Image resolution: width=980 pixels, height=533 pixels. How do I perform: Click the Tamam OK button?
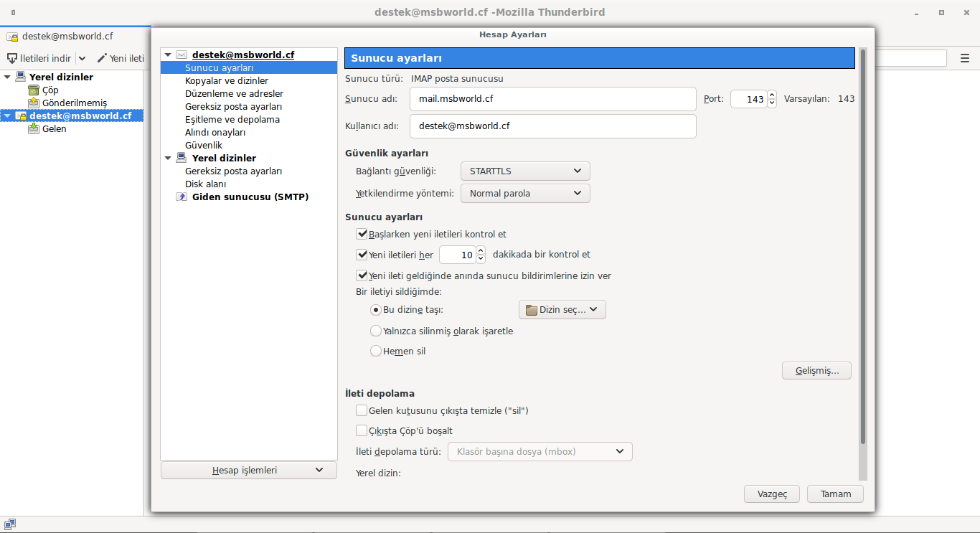836,494
